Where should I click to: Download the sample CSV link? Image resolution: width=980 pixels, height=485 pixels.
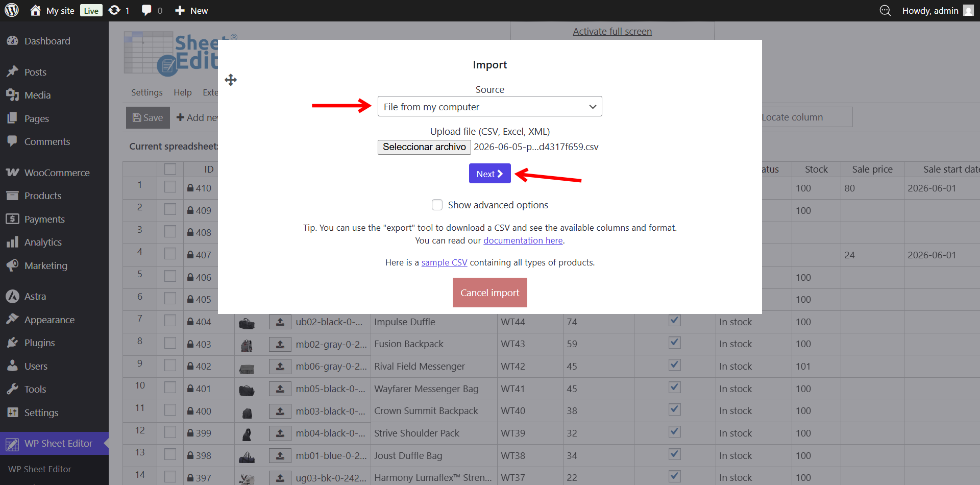pyautogui.click(x=444, y=262)
